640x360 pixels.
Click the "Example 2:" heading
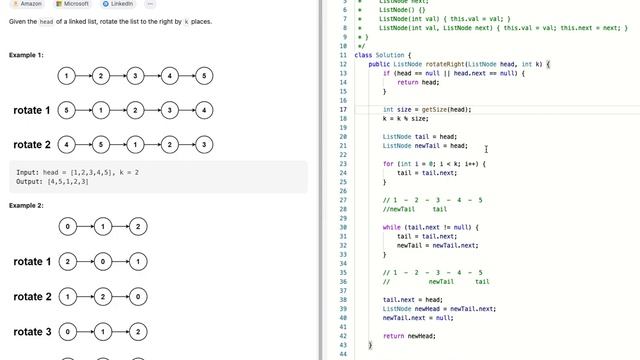pos(26,205)
